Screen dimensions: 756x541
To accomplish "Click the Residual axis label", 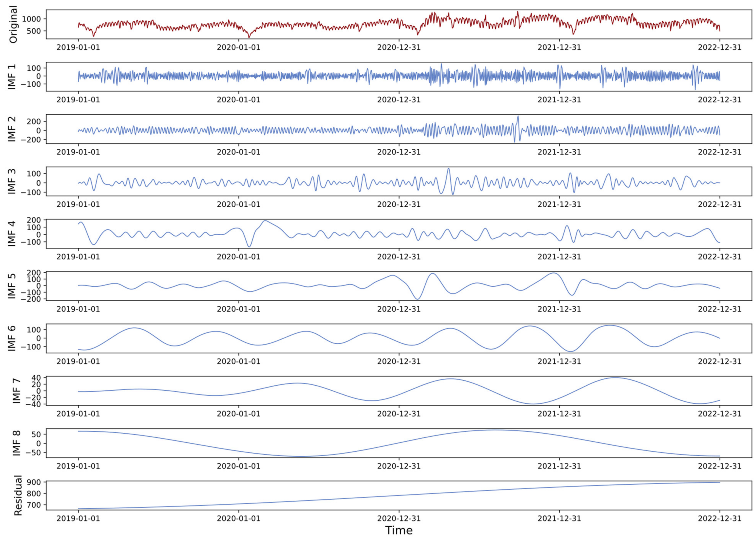I will pyautogui.click(x=18, y=495).
